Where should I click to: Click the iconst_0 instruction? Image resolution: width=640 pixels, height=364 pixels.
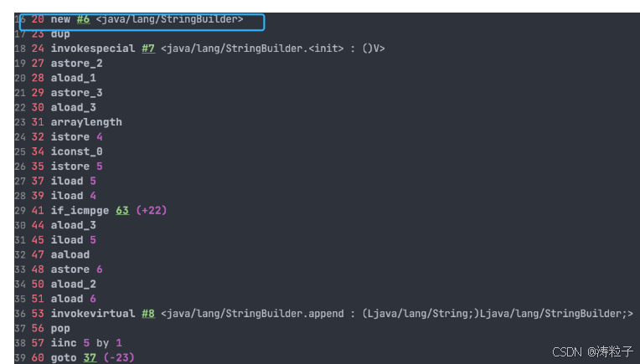76,151
